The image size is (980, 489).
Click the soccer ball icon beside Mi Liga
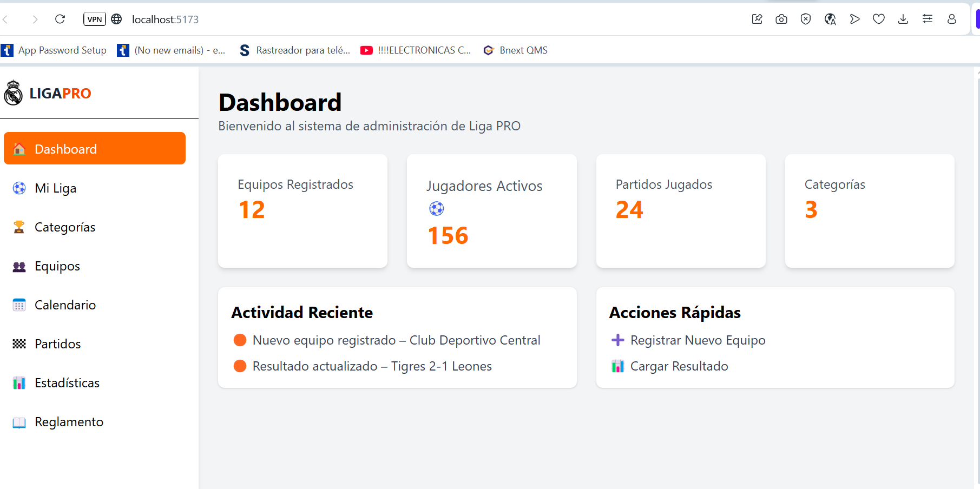click(19, 188)
